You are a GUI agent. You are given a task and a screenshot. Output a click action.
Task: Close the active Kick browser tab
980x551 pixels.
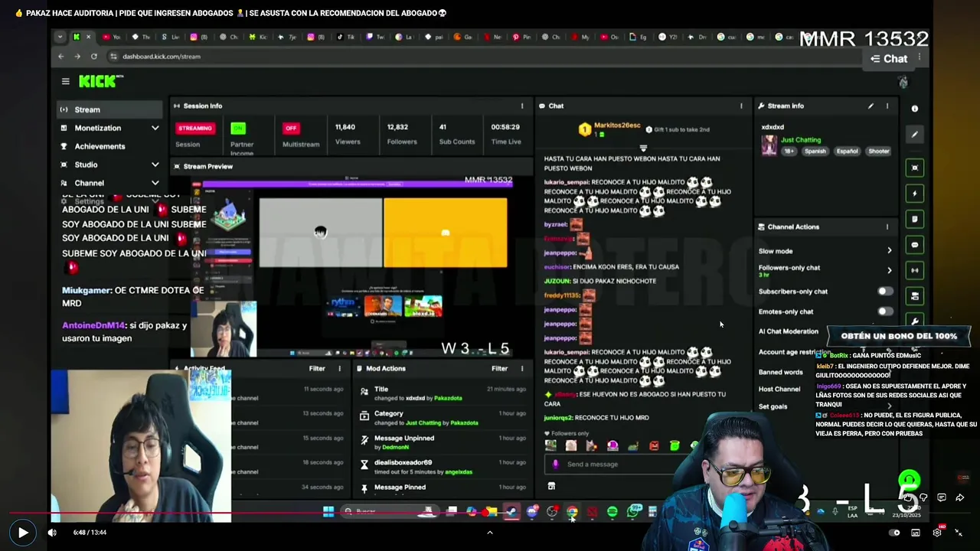point(88,37)
